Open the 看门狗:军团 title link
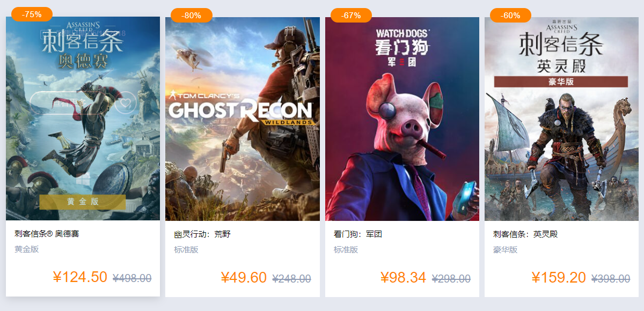The height and width of the screenshot is (311, 644). click(358, 234)
